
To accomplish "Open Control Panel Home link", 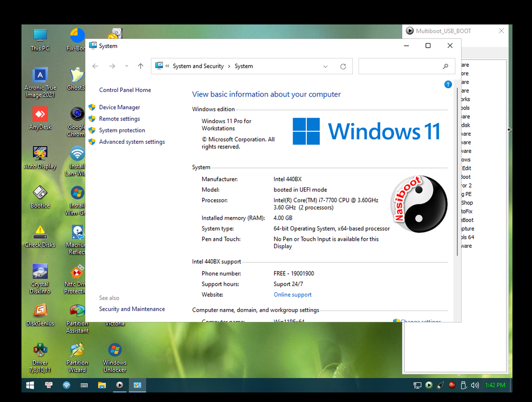I will (125, 90).
